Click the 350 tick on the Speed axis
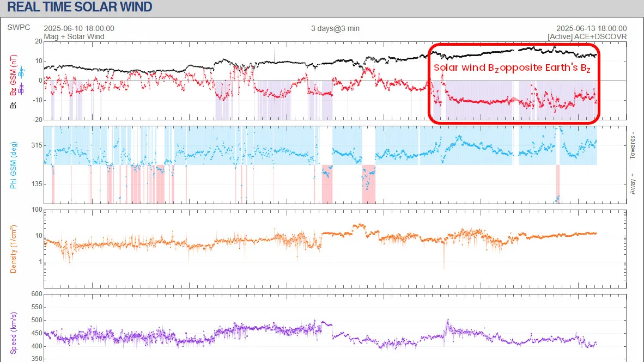Viewport: 644px width, 362px height. [37, 359]
